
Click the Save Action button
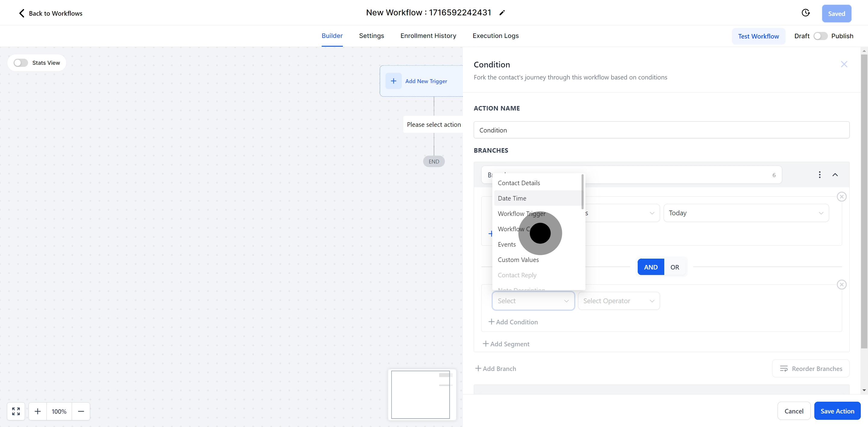[x=837, y=411]
